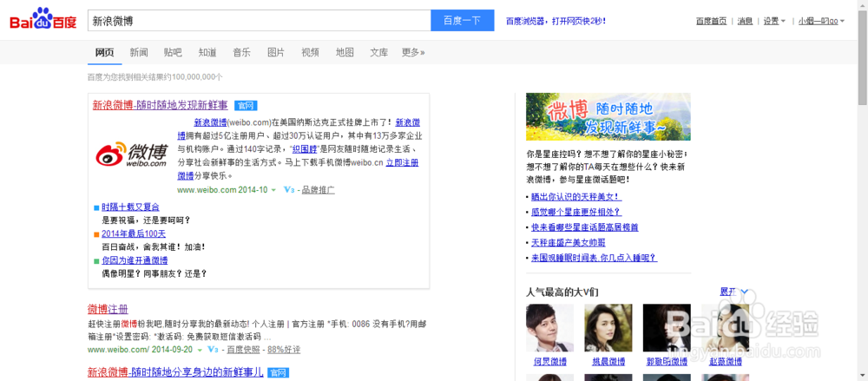Open 百度浏览器，打开网页快2秒 link
868x381 pixels.
[x=556, y=21]
